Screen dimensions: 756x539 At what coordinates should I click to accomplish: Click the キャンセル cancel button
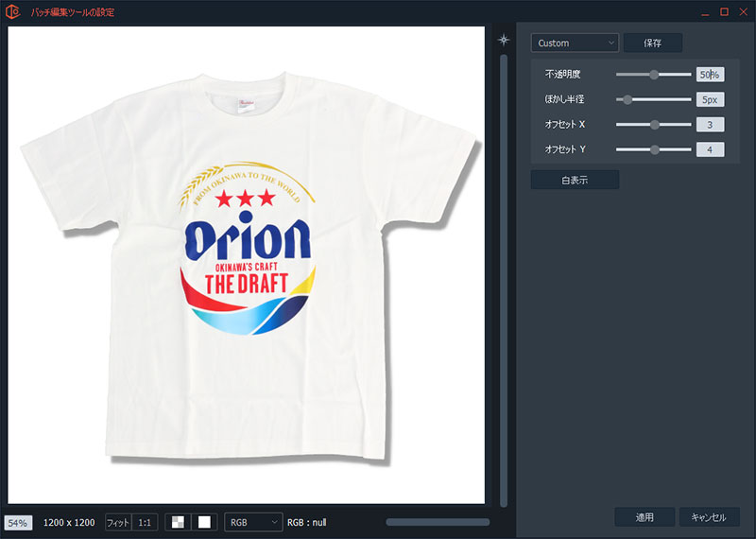[x=709, y=517]
